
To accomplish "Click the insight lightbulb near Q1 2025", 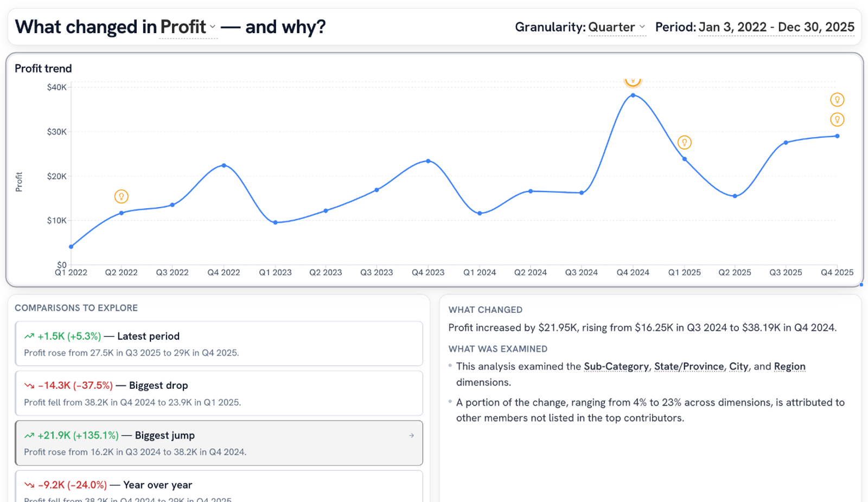I will pyautogui.click(x=685, y=143).
